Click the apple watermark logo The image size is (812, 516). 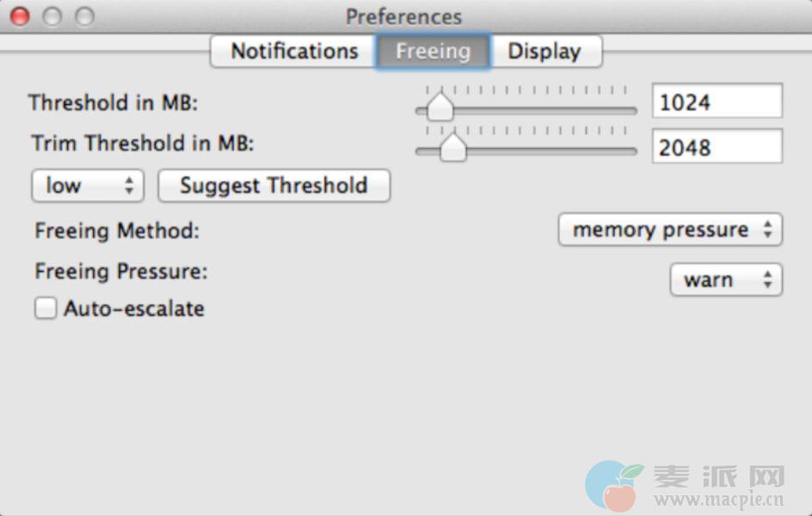pos(614,486)
